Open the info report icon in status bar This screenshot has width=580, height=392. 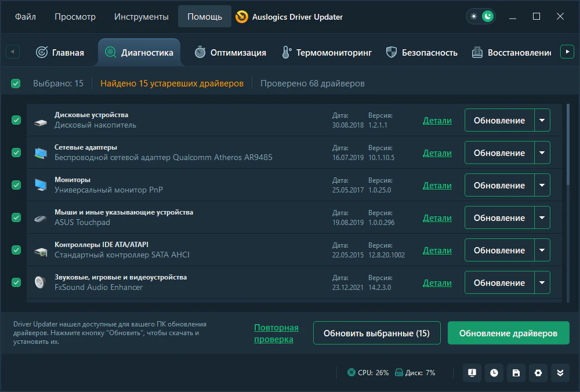tap(472, 373)
